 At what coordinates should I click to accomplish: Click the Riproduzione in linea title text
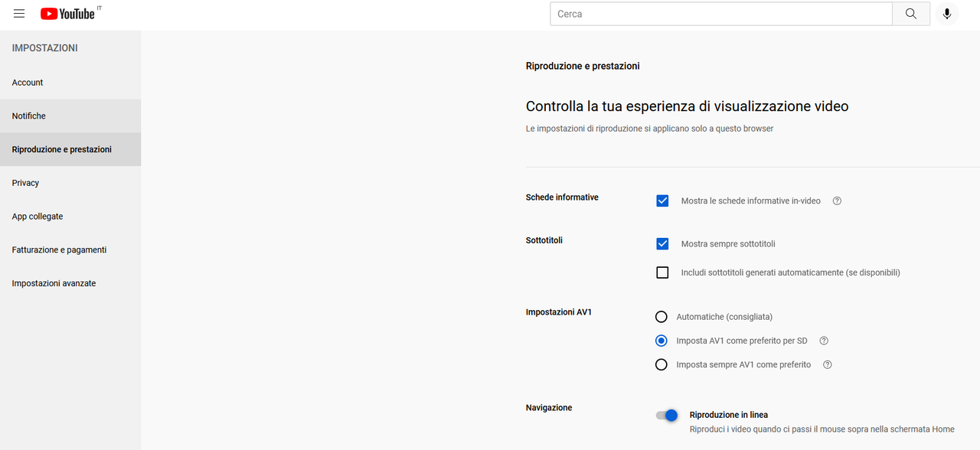pos(729,415)
